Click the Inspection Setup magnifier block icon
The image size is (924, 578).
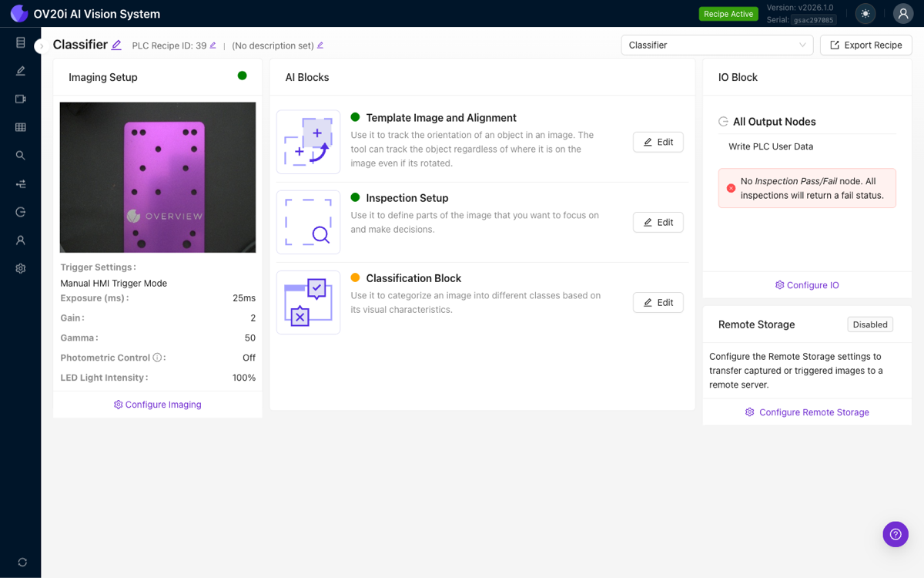tap(308, 222)
